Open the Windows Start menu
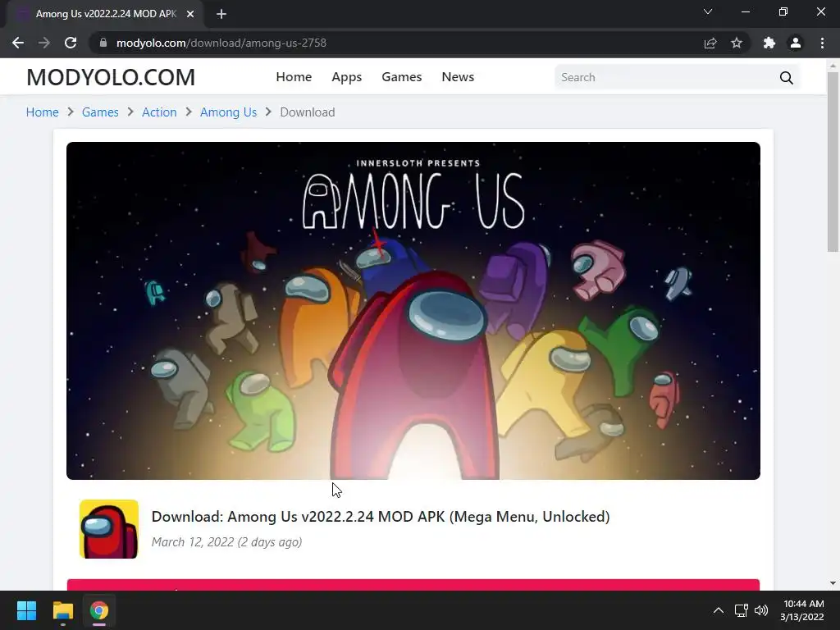Viewport: 840px width, 630px height. [26, 610]
